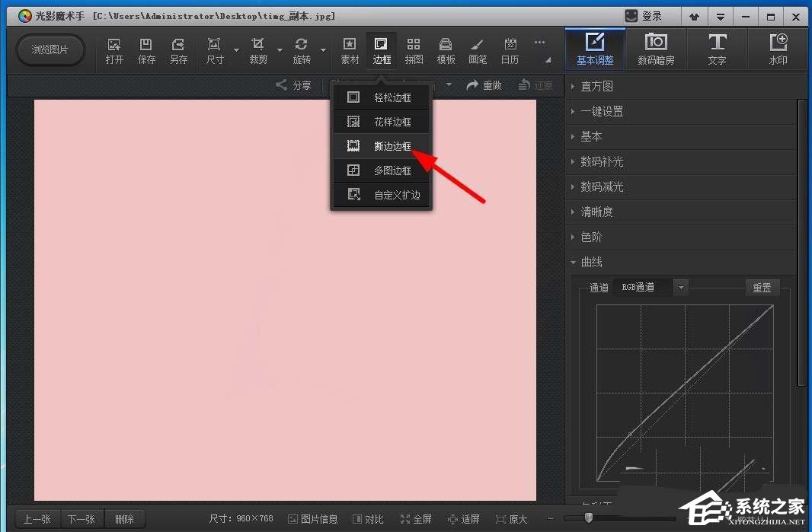The width and height of the screenshot is (812, 532).
Task: Open the 日历 calendar tool
Action: pos(510,49)
